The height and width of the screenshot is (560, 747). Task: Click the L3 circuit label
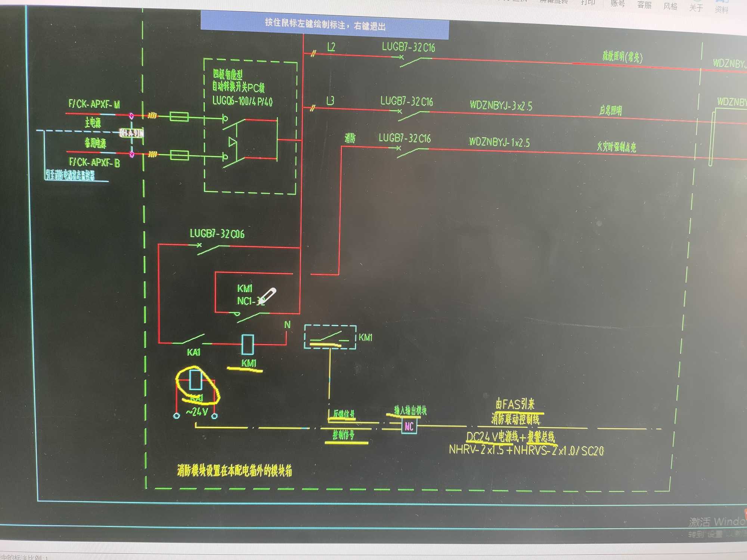(330, 100)
